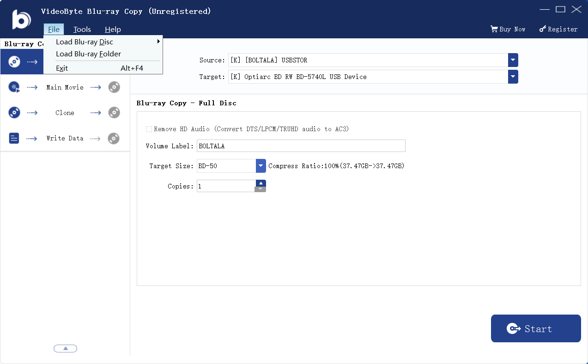The height and width of the screenshot is (364, 588).
Task: Open the Target burner dropdown
Action: coord(513,77)
